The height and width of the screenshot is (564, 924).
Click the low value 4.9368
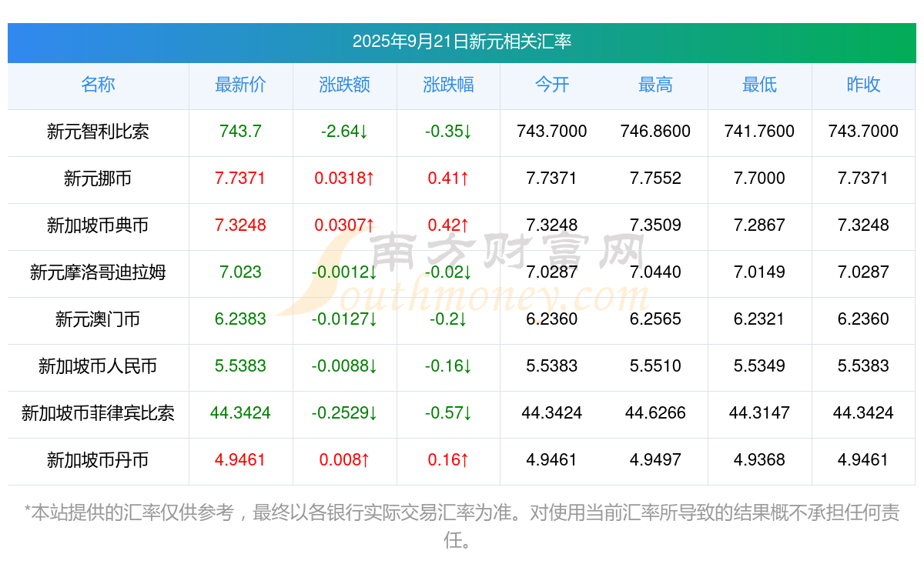(x=759, y=460)
